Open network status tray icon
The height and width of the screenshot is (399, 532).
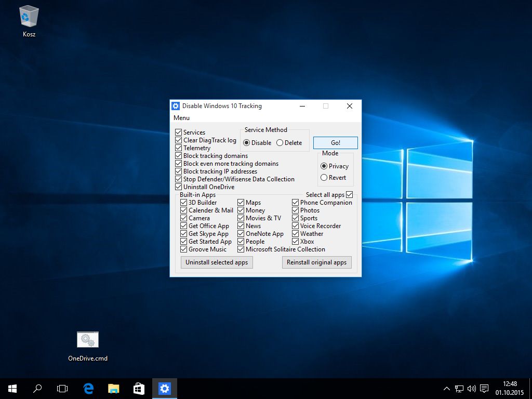click(459, 389)
